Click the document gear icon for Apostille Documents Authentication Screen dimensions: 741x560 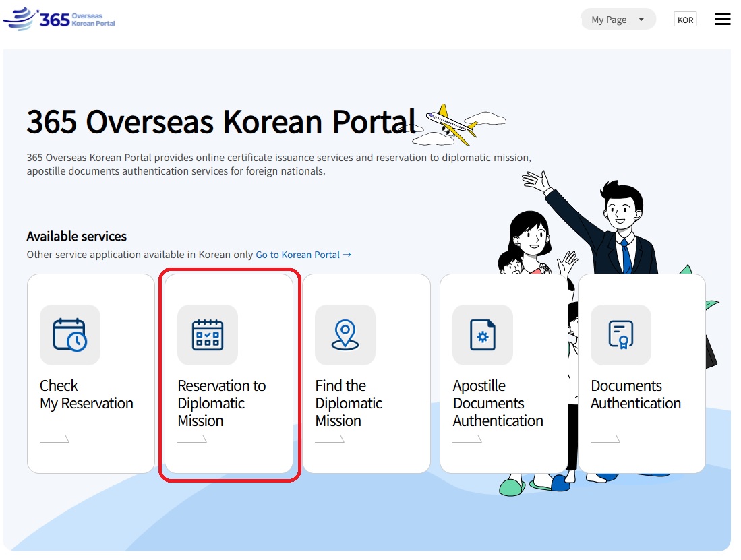point(483,335)
